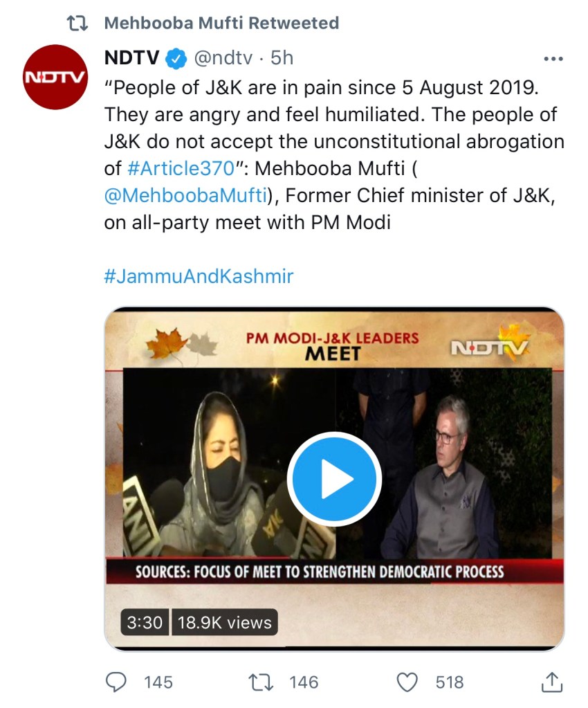Tap the reply speech bubble icon
Viewport: 588px width, 708px height.
116,682
